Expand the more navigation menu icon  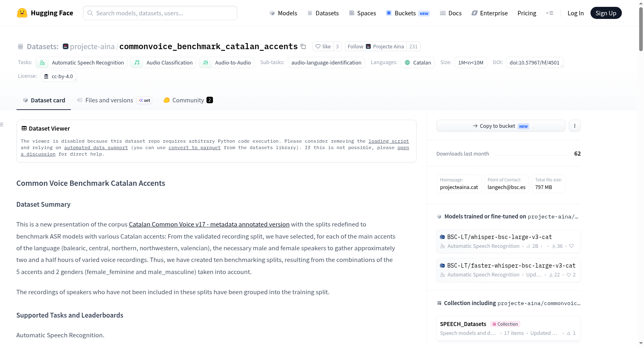pyautogui.click(x=549, y=13)
